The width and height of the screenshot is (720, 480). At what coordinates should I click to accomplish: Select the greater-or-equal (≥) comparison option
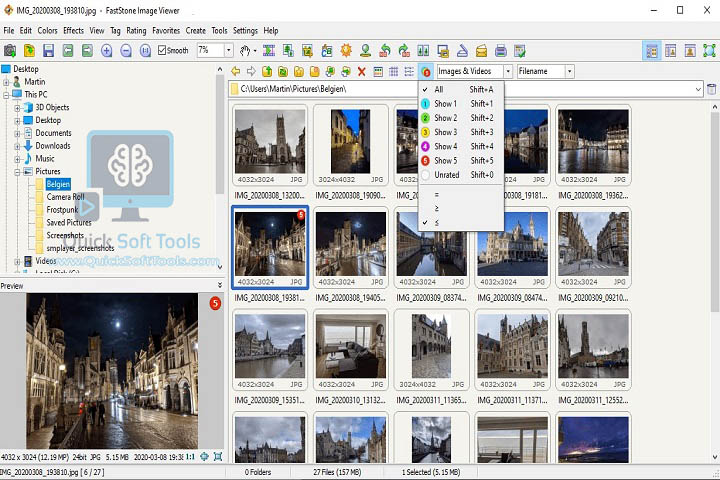(461, 208)
